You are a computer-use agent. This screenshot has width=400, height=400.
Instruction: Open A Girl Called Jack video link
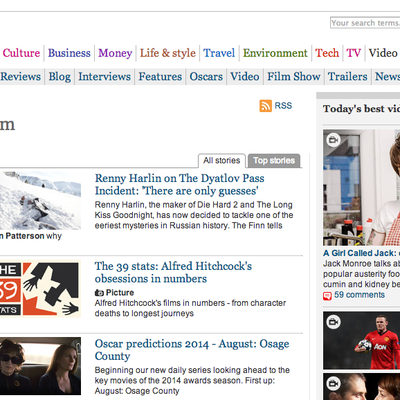361,253
